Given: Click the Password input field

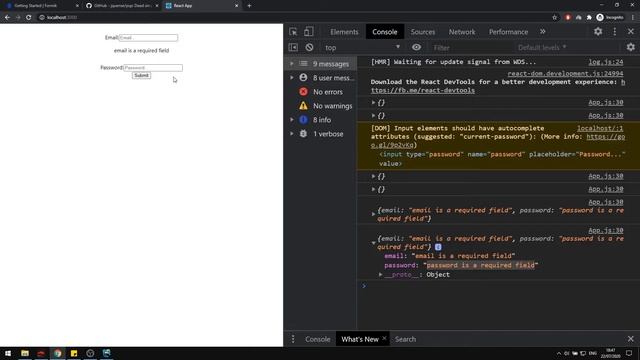Looking at the screenshot, I should coord(153,68).
